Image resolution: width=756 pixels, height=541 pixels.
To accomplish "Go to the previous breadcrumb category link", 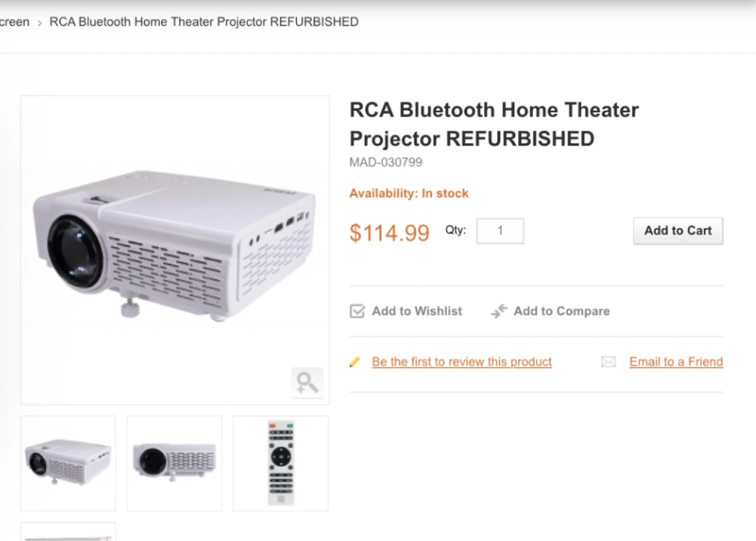I will (15, 22).
